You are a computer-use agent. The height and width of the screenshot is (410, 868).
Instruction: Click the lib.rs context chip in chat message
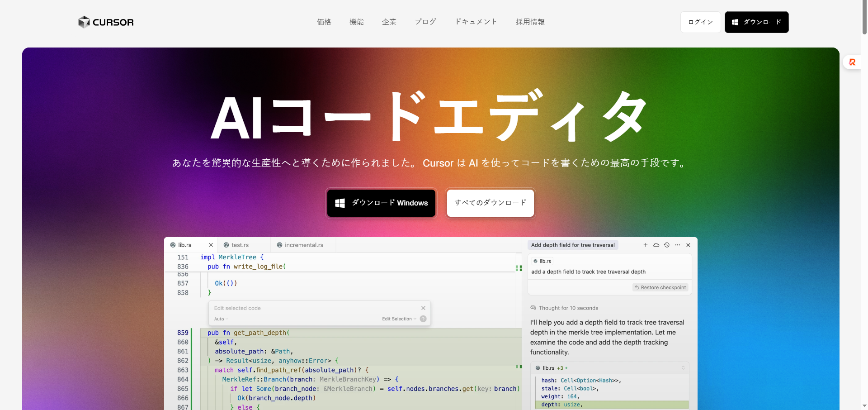click(542, 261)
